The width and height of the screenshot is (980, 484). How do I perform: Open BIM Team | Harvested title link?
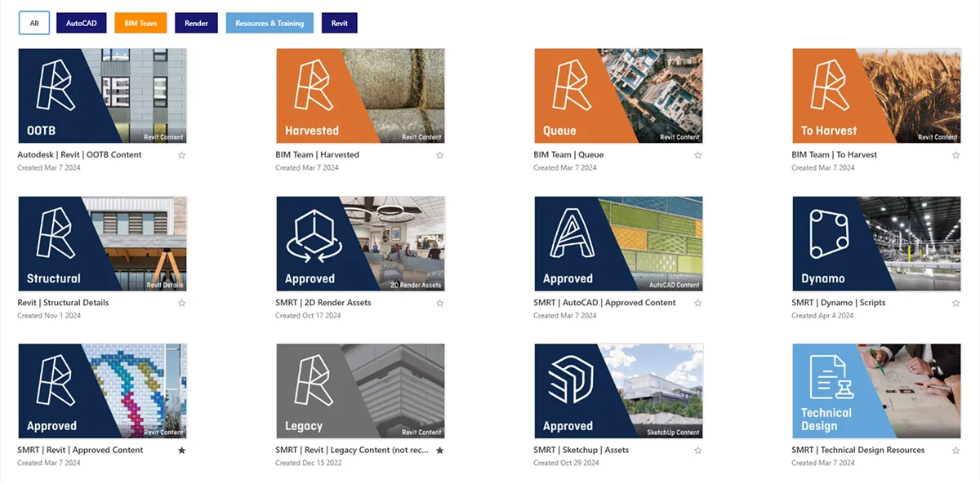click(x=317, y=155)
